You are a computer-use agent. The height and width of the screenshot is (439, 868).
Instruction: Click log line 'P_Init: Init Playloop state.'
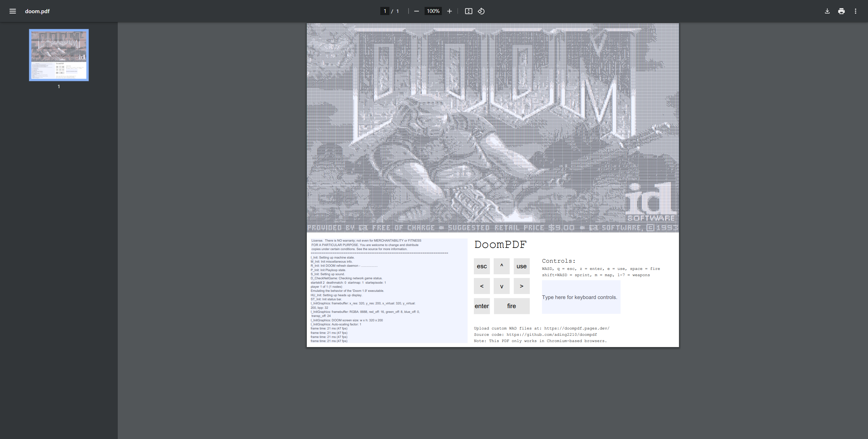[x=328, y=270]
